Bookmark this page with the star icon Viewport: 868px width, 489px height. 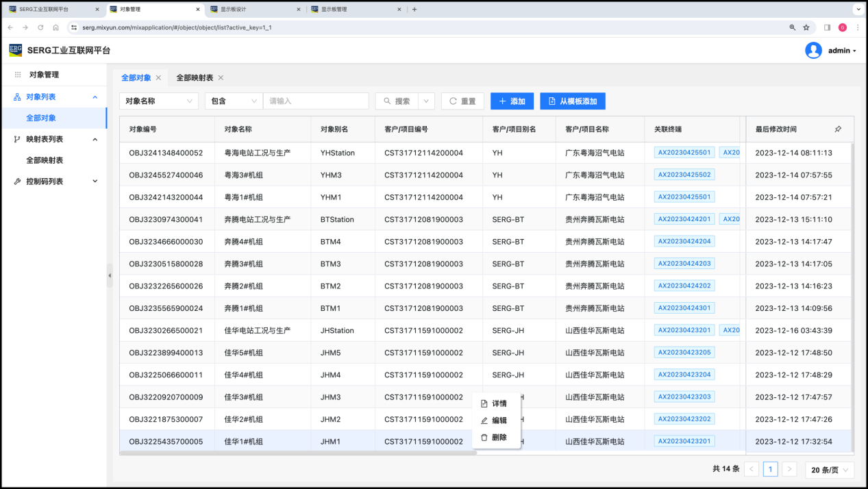[x=806, y=27]
